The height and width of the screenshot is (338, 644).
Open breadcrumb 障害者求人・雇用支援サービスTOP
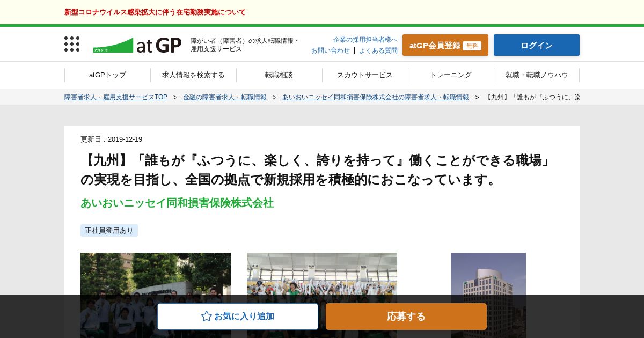tap(116, 97)
